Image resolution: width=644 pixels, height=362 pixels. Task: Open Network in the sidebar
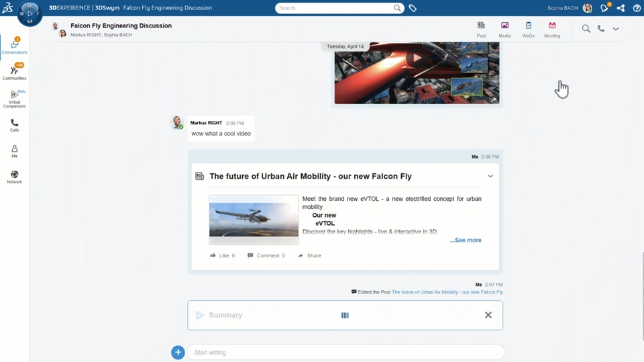tap(14, 177)
